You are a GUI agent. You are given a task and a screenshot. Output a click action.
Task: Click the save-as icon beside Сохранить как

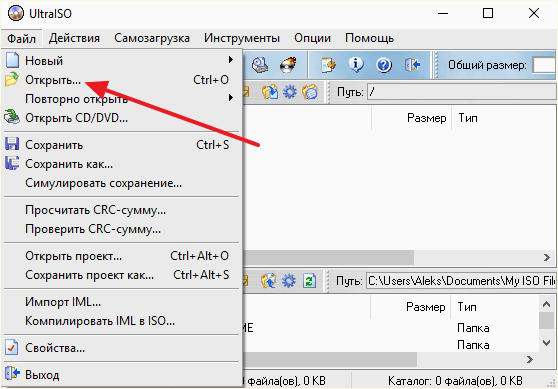(12, 163)
